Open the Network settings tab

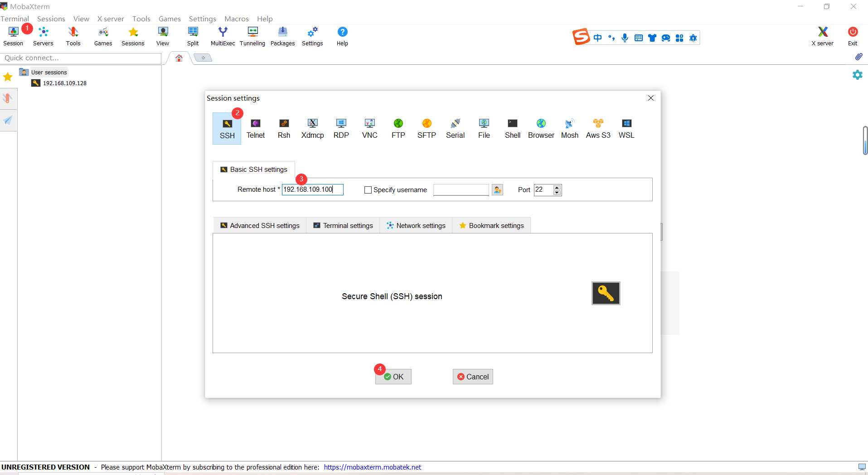pyautogui.click(x=416, y=226)
